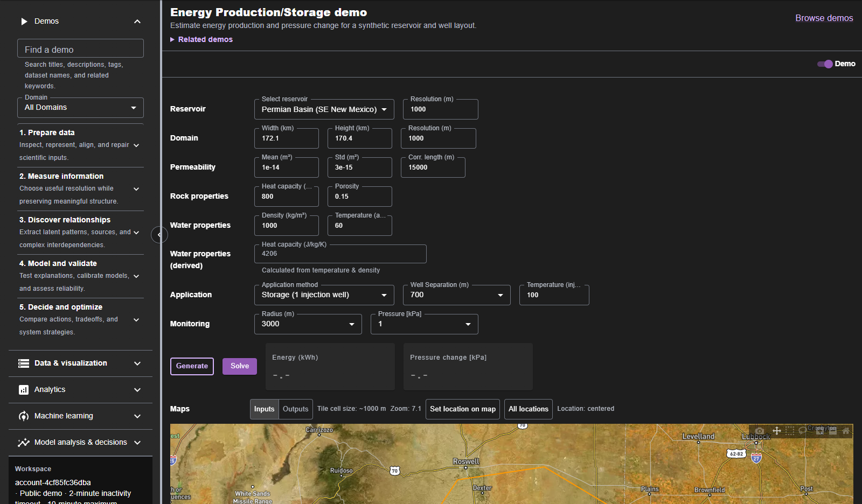Focus the Find a demo search field

(x=80, y=48)
